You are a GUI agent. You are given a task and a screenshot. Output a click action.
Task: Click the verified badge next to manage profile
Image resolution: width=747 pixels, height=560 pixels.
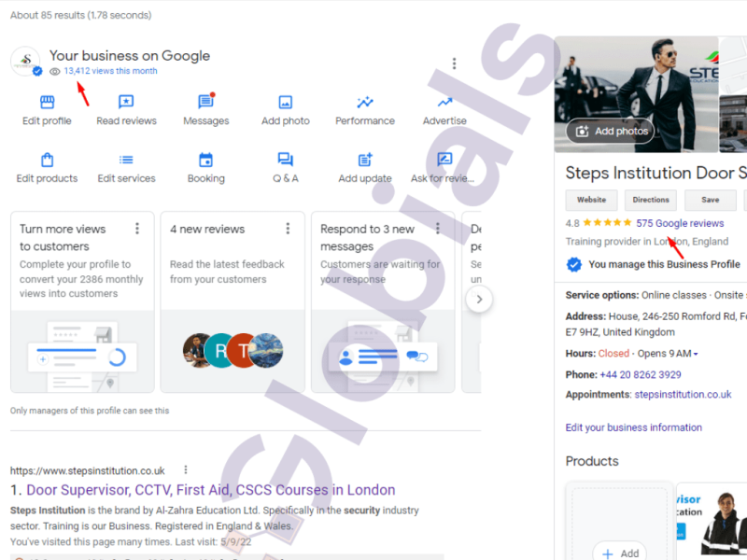[574, 264]
